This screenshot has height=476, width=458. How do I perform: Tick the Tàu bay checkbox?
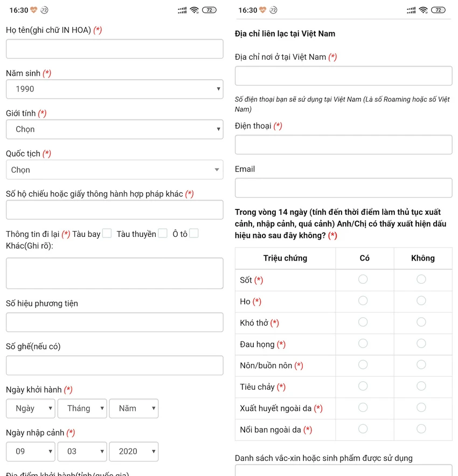107,234
